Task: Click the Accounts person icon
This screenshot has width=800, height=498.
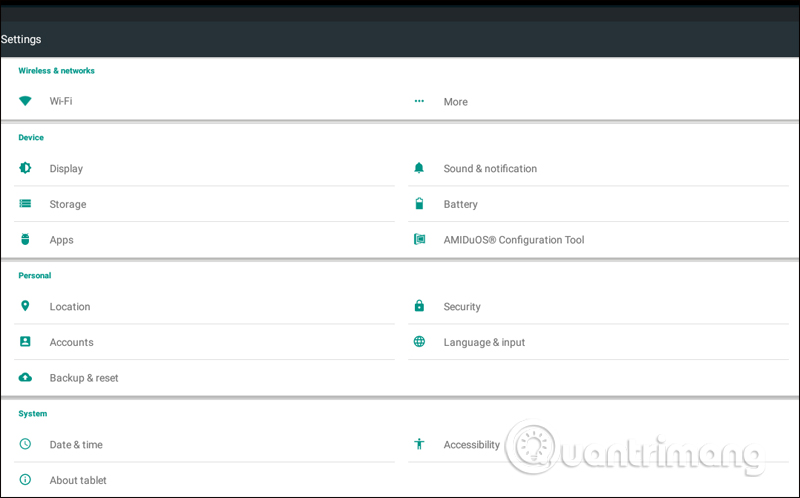Action: (x=26, y=342)
